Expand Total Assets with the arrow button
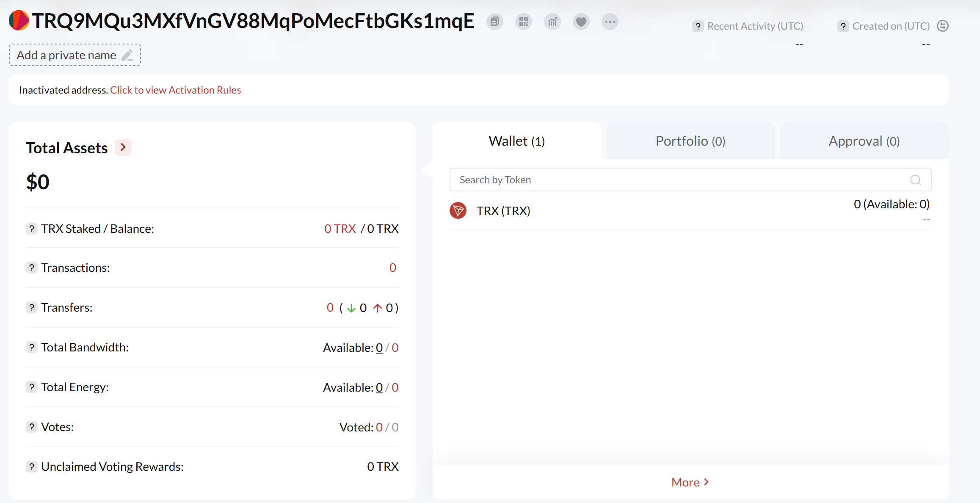980x503 pixels. point(123,147)
